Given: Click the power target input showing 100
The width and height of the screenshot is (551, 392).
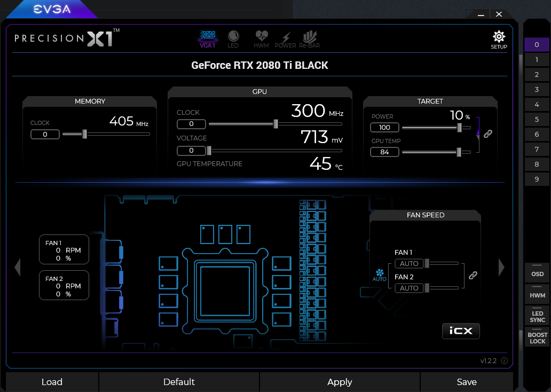Looking at the screenshot, I should (x=384, y=127).
